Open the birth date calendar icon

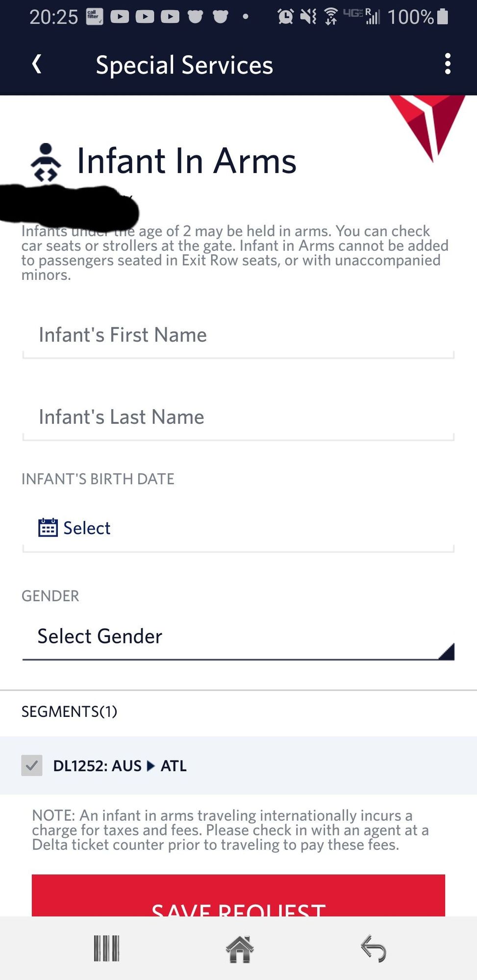48,528
